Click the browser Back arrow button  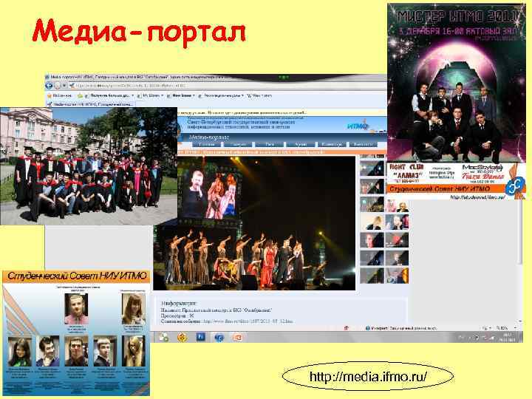pyautogui.click(x=49, y=86)
